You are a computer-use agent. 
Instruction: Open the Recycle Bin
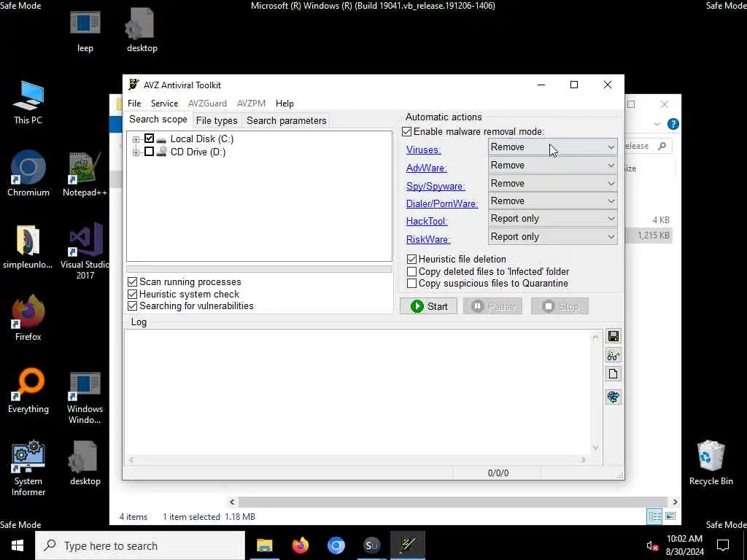click(x=711, y=463)
